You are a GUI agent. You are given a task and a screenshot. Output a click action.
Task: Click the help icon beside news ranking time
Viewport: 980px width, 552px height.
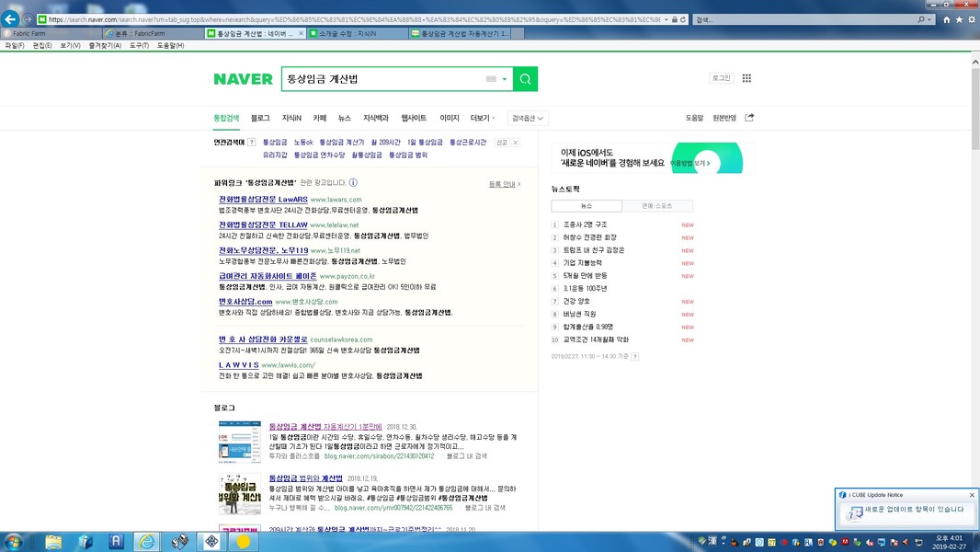(635, 356)
